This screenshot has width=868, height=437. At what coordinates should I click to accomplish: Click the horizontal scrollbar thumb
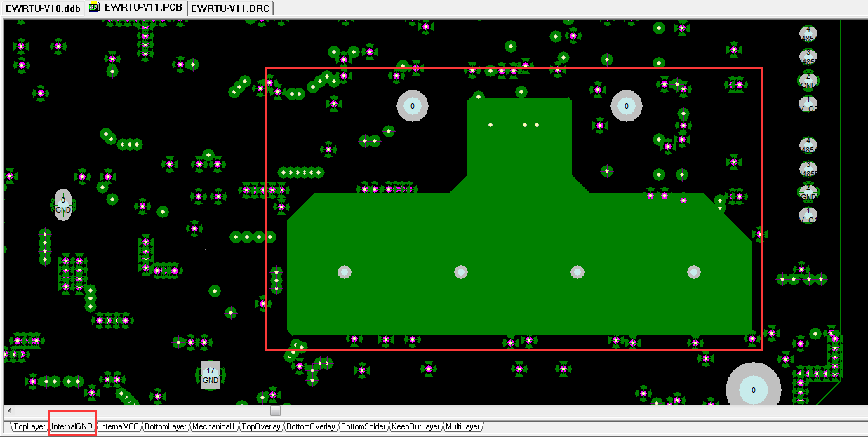click(x=275, y=410)
